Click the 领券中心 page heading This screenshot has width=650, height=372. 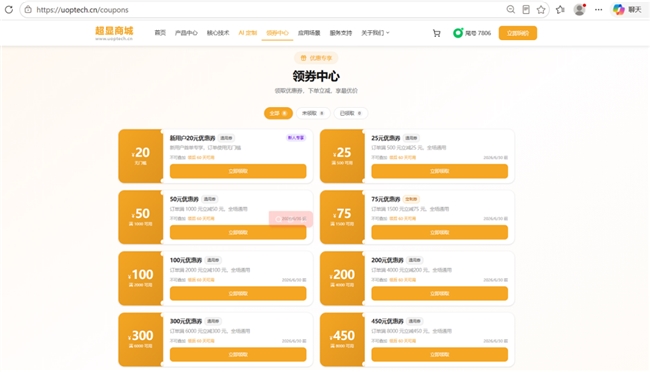tap(316, 76)
